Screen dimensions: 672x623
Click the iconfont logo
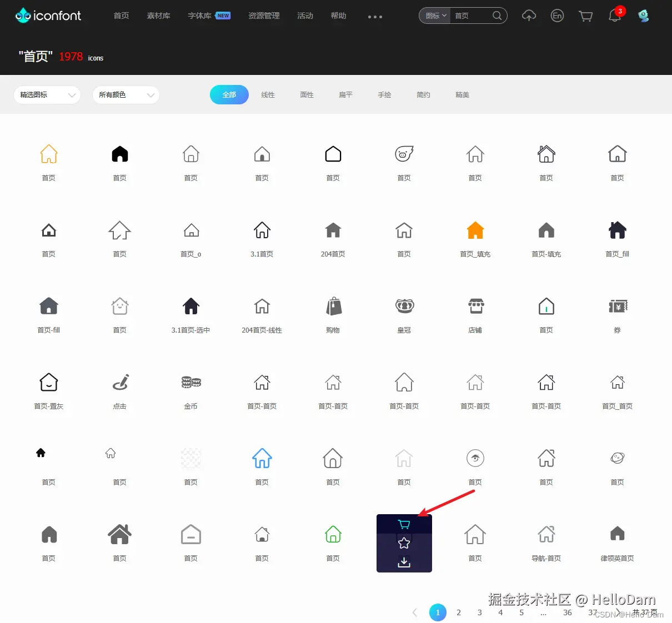pyautogui.click(x=48, y=15)
